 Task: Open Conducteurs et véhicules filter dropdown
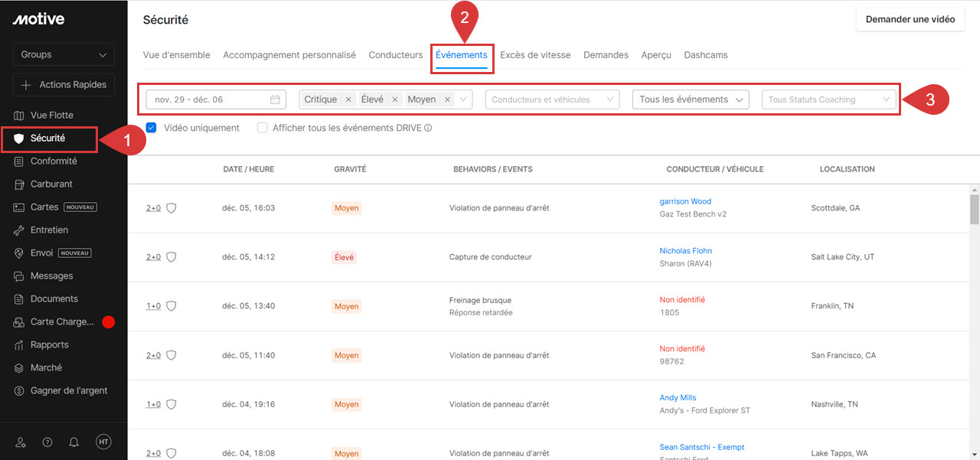tap(552, 100)
